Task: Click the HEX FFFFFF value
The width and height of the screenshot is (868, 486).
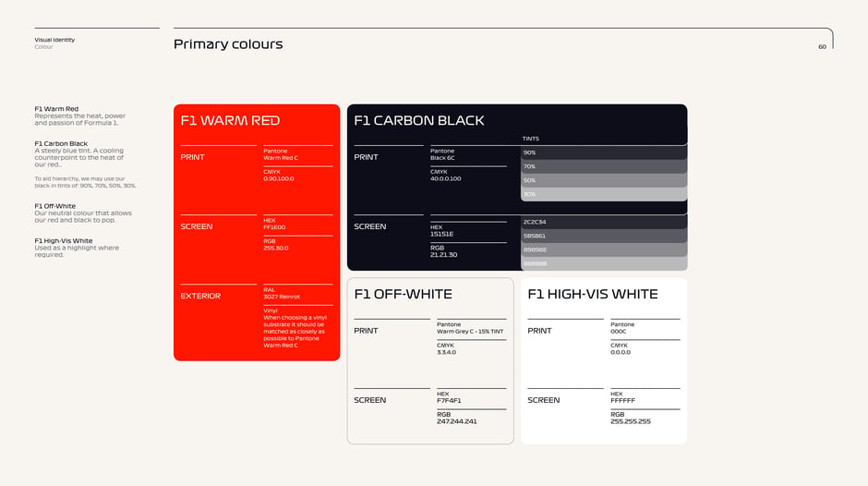Action: 622,397
